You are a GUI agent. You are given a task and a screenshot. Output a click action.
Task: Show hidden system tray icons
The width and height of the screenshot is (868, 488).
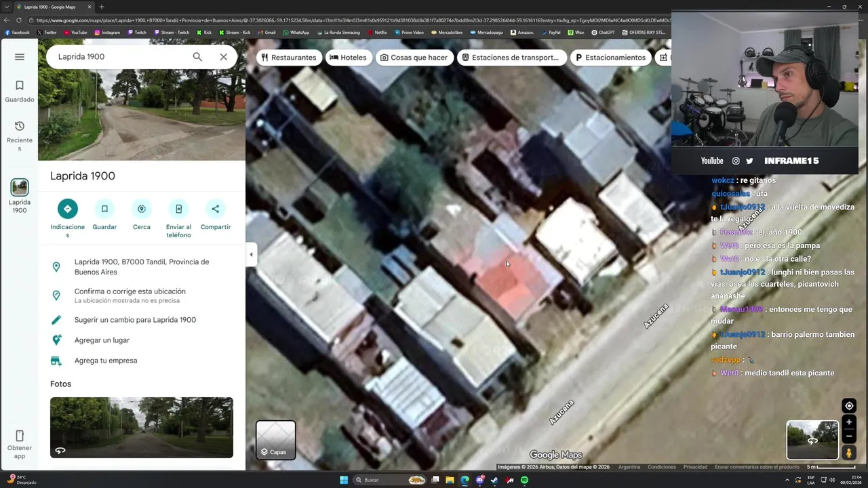click(787, 480)
